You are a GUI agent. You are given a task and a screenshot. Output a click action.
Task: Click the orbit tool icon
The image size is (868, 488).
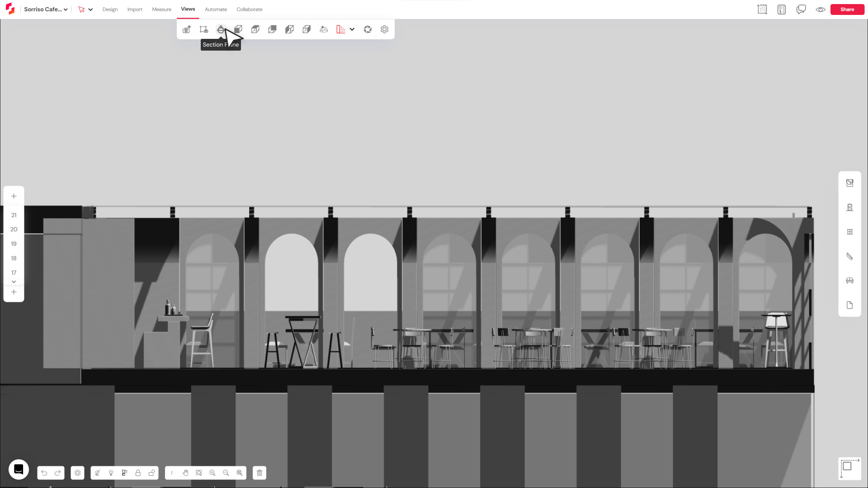click(199, 473)
